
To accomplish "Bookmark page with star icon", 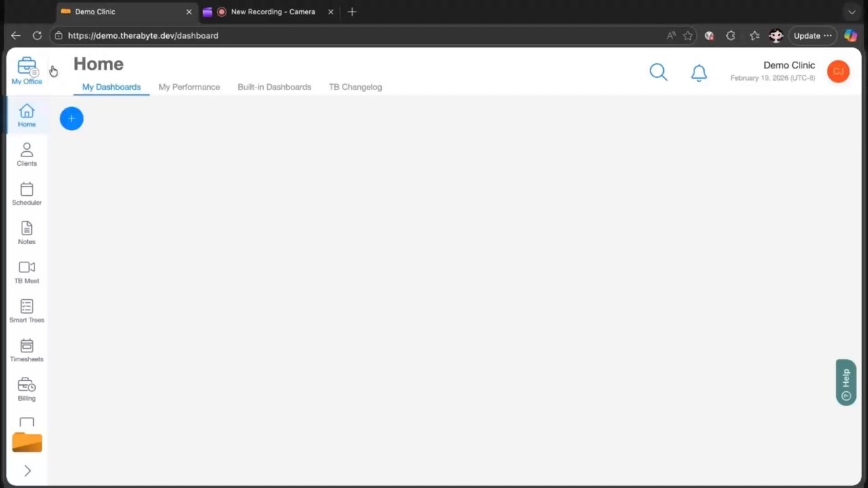I will coord(688,35).
